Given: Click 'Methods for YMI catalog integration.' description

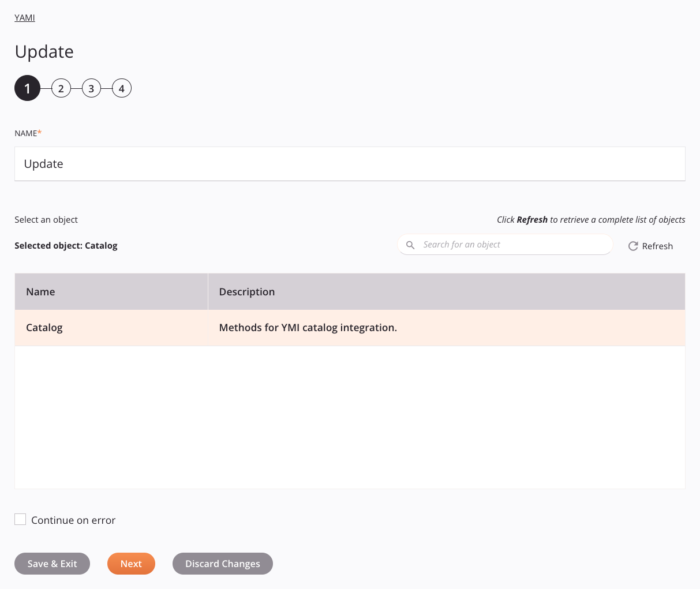Looking at the screenshot, I should coord(308,328).
